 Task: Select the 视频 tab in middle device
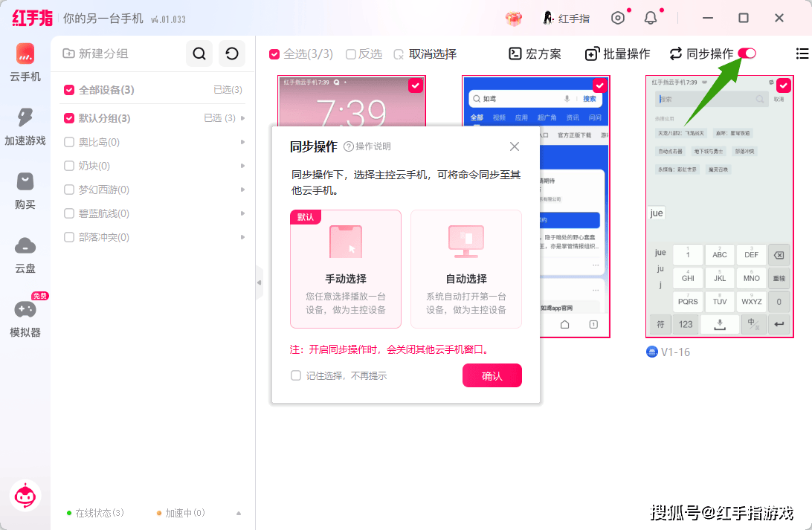point(499,117)
